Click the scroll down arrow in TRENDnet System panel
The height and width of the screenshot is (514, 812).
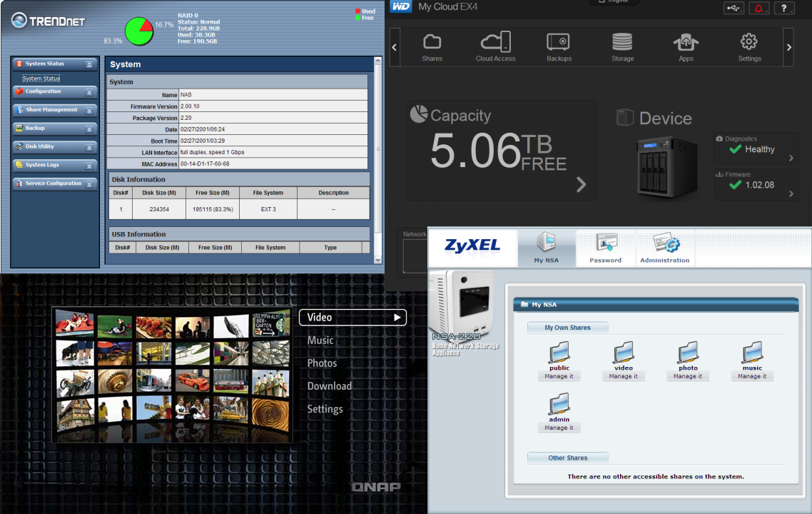(377, 260)
